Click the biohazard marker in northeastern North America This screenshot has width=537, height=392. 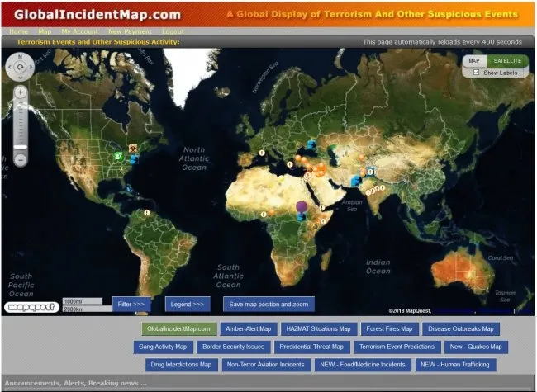click(133, 148)
